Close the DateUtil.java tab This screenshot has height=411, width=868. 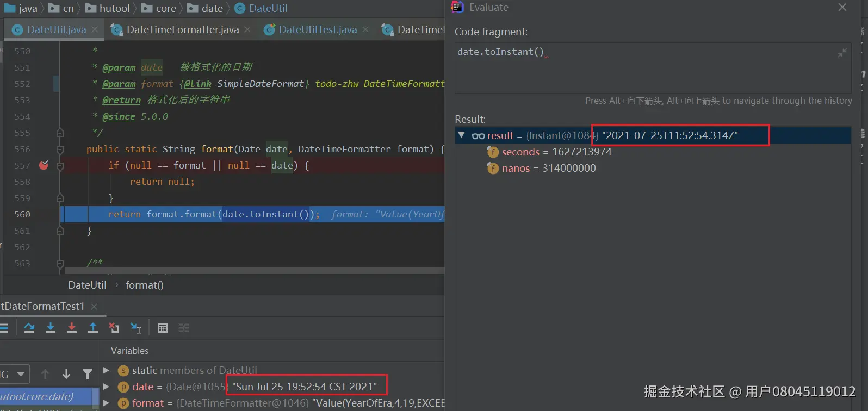click(x=95, y=29)
